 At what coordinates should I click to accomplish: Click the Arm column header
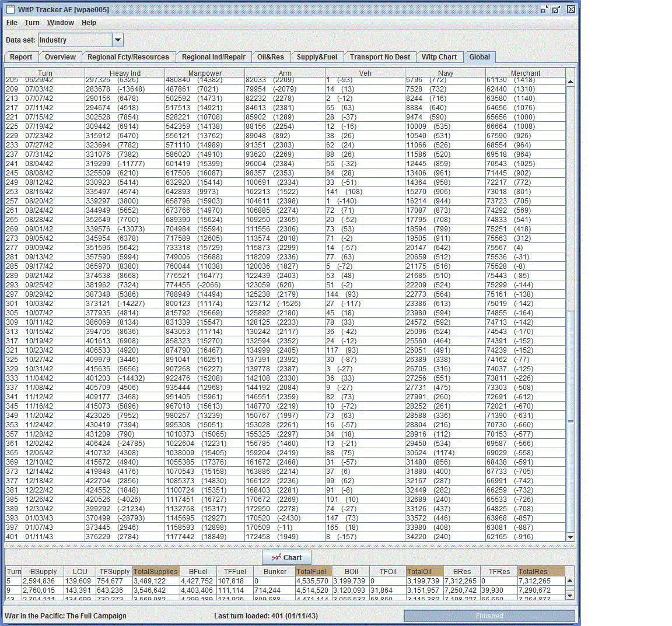285,73
